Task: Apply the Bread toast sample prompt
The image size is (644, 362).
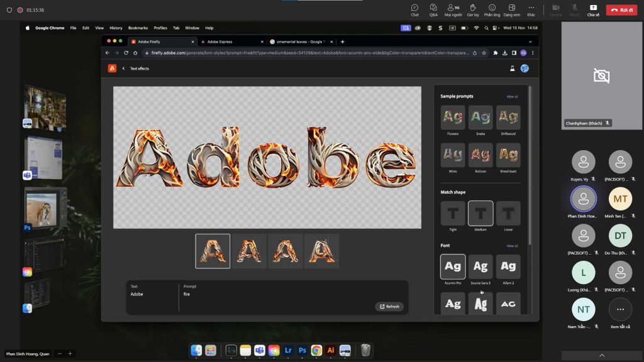Action: tap(508, 155)
